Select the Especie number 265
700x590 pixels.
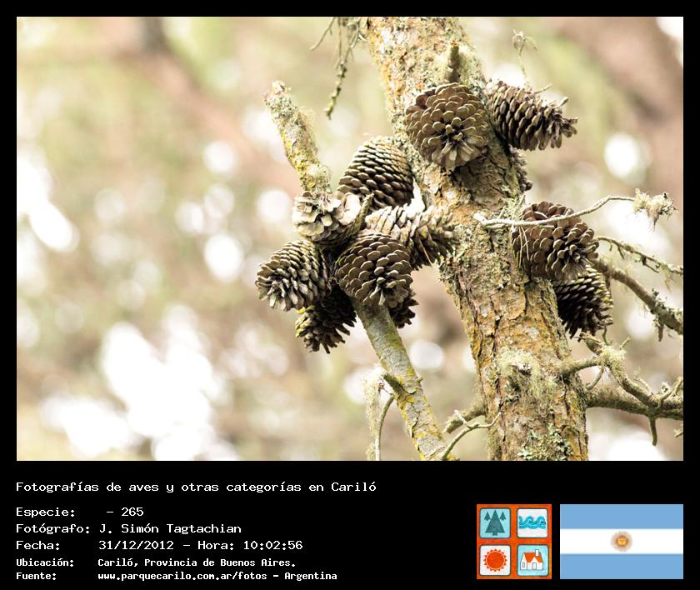[132, 512]
